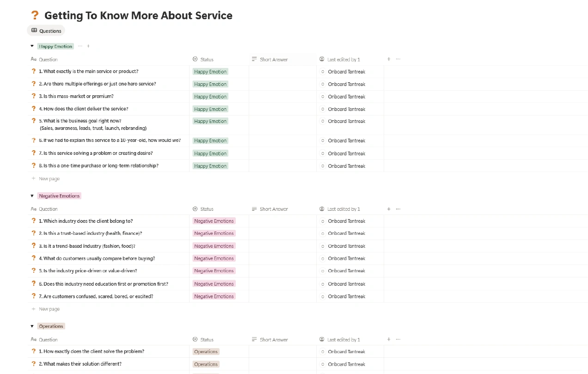Click the orange question mark page icon in title
588x374 pixels.
[35, 15]
